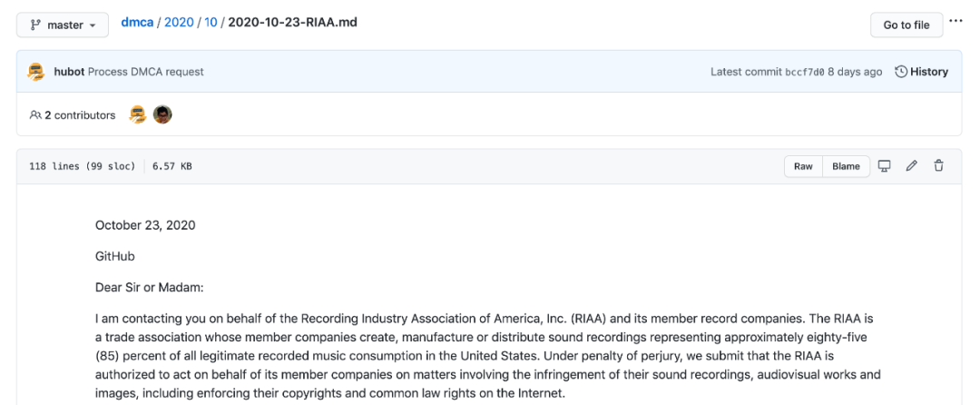Edit the file with pencil icon

coord(912,166)
